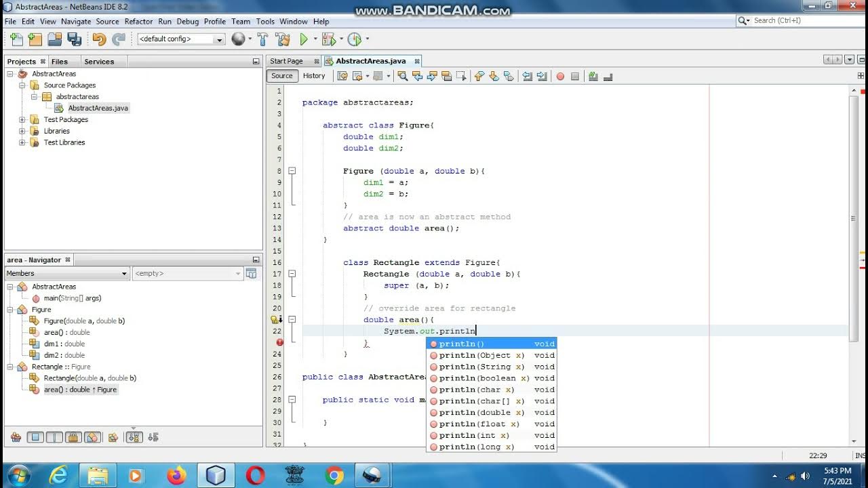Switch to the Services tab

pos(99,61)
